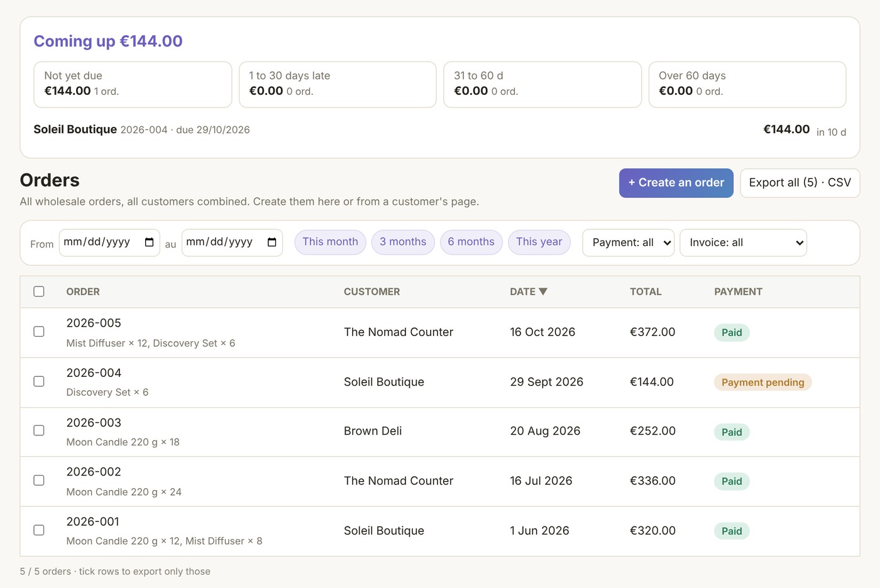Tick the checkbox for order 2026-001
This screenshot has height=588, width=880.
[x=39, y=530]
